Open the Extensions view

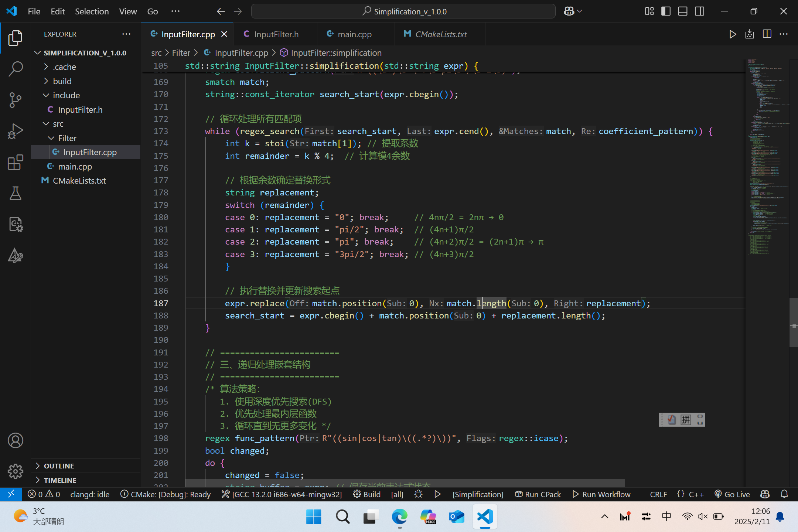point(15,163)
